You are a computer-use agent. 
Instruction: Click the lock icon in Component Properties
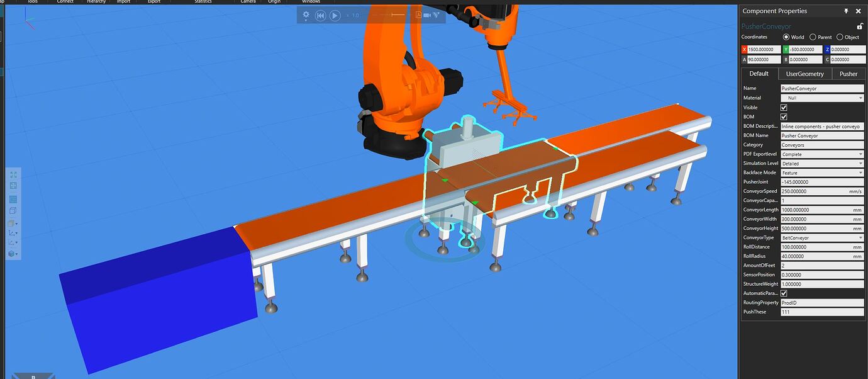click(859, 25)
